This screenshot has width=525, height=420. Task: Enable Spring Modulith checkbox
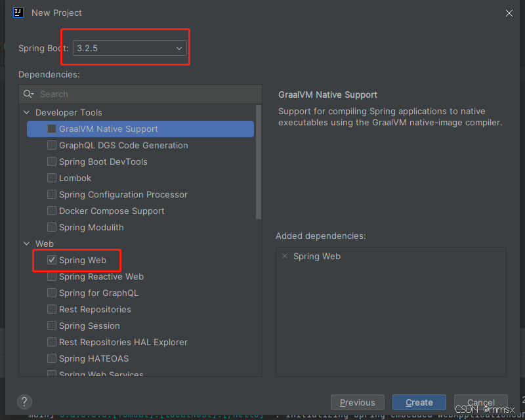[52, 228]
